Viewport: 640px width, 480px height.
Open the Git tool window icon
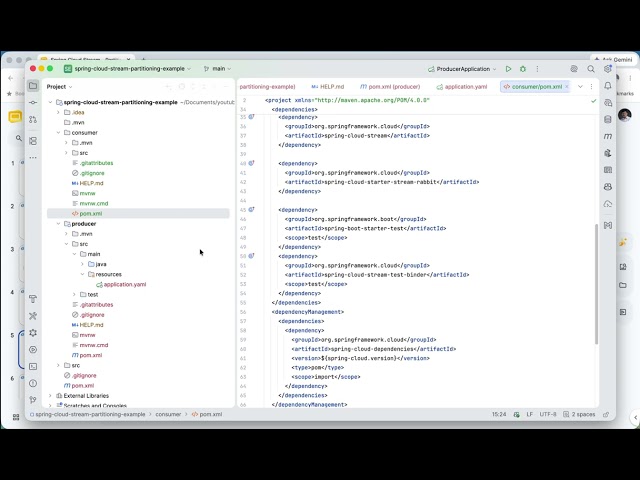[33, 400]
